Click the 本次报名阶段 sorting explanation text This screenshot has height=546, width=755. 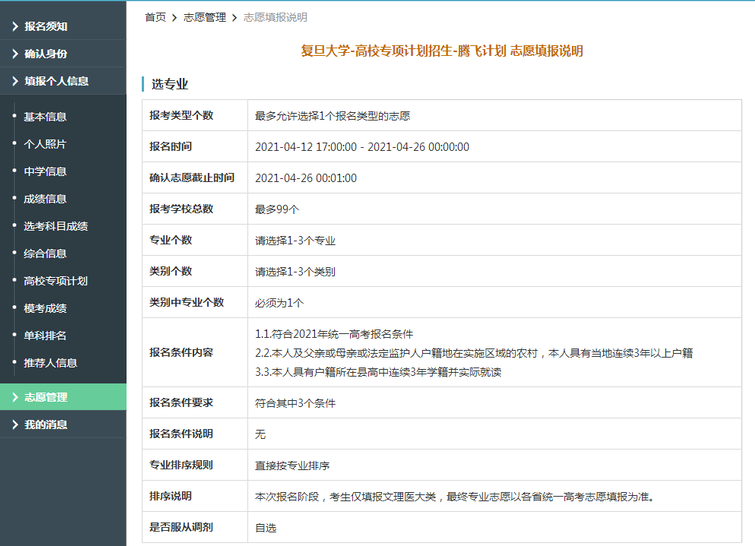[455, 496]
